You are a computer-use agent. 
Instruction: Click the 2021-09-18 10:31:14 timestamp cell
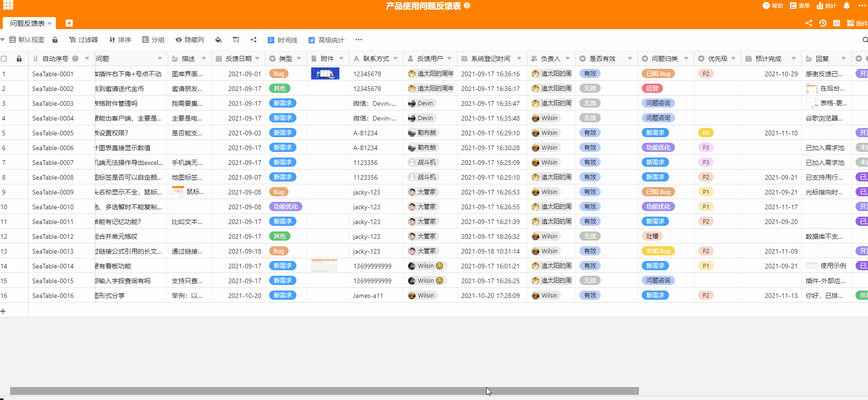(492, 251)
